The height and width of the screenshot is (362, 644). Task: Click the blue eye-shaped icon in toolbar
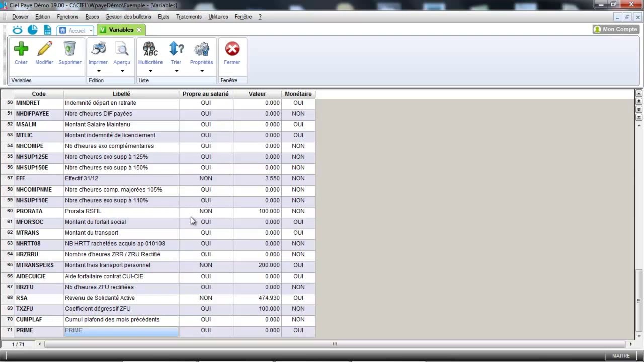(18, 30)
